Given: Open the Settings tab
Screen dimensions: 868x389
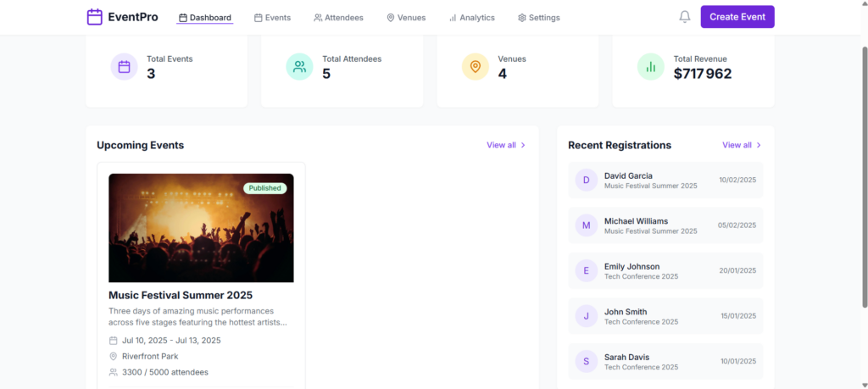Looking at the screenshot, I should (x=538, y=18).
